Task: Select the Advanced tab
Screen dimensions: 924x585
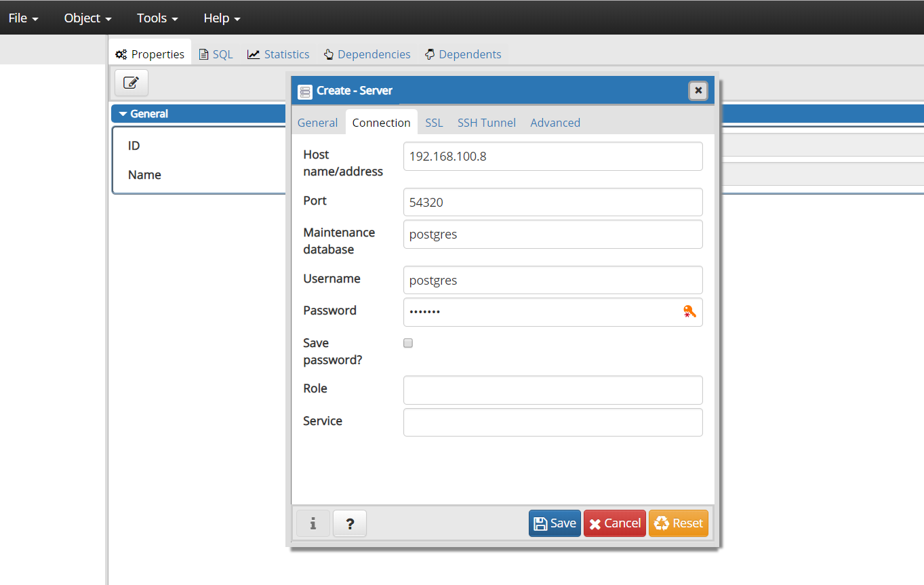Action: point(555,123)
